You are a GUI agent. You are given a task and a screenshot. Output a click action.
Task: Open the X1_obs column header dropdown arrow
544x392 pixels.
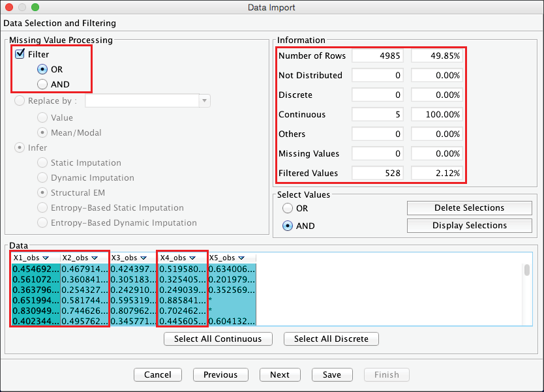[46, 258]
